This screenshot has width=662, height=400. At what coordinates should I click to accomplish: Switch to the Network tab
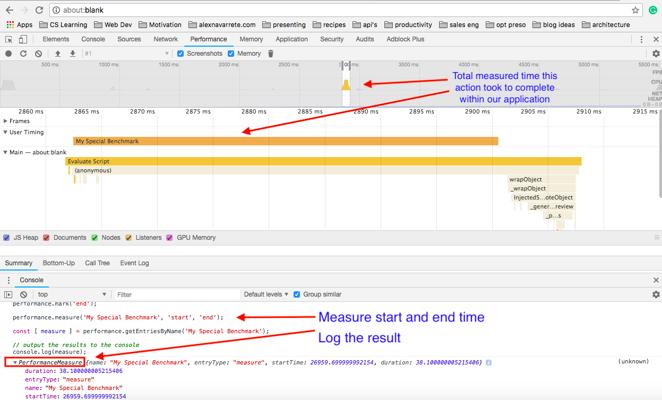click(x=165, y=39)
